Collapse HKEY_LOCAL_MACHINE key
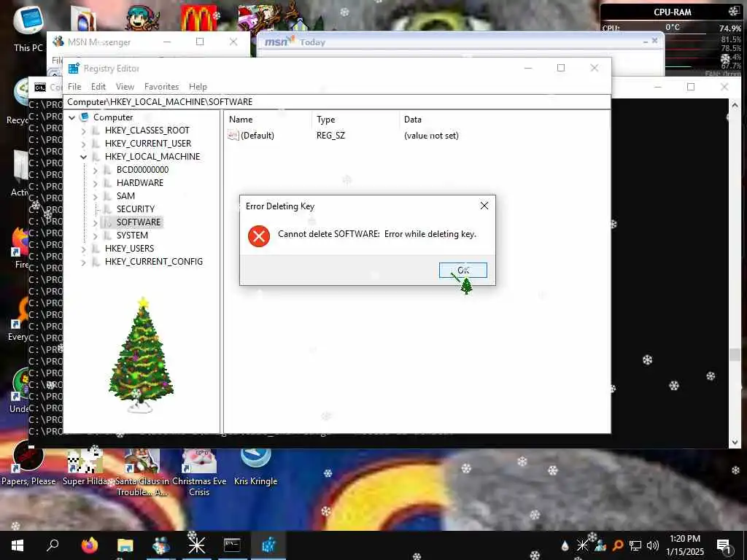 coord(84,157)
